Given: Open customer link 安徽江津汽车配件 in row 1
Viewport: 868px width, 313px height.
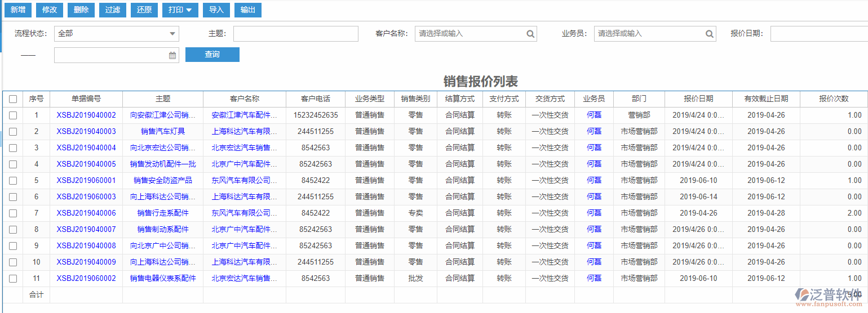Looking at the screenshot, I should point(245,115).
